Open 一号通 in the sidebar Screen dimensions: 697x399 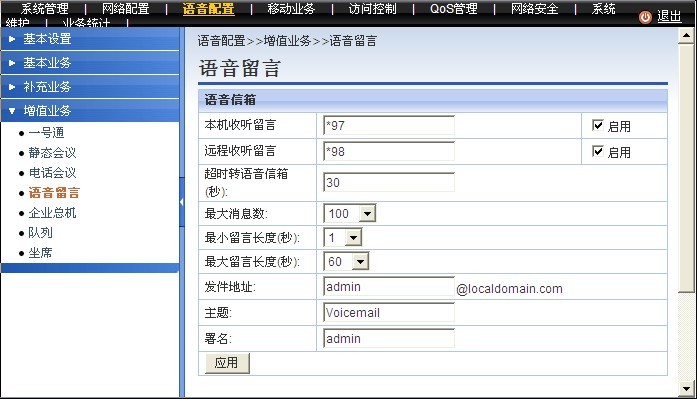pos(46,133)
